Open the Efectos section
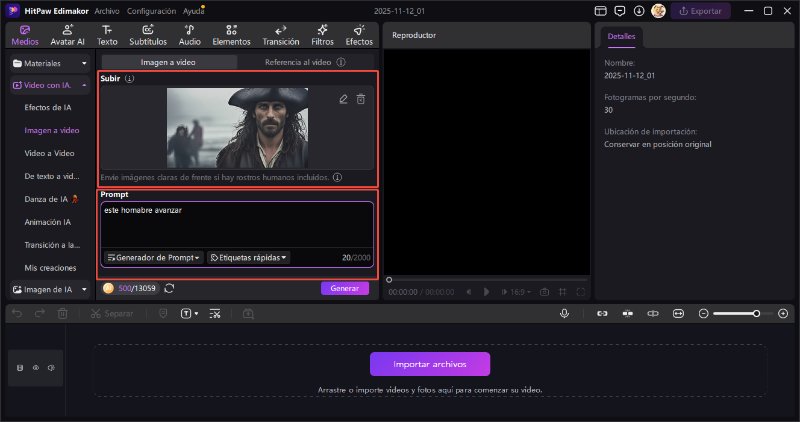Image resolution: width=800 pixels, height=422 pixels. tap(359, 35)
